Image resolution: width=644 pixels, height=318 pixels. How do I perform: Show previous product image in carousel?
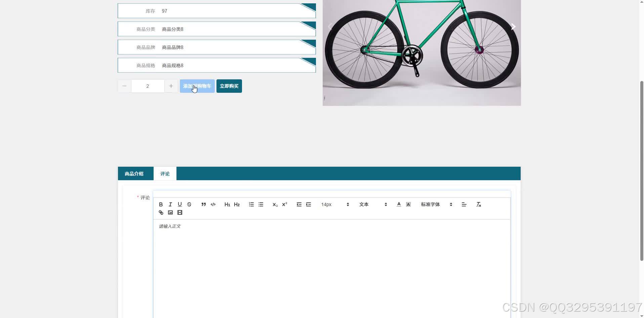tap(330, 27)
